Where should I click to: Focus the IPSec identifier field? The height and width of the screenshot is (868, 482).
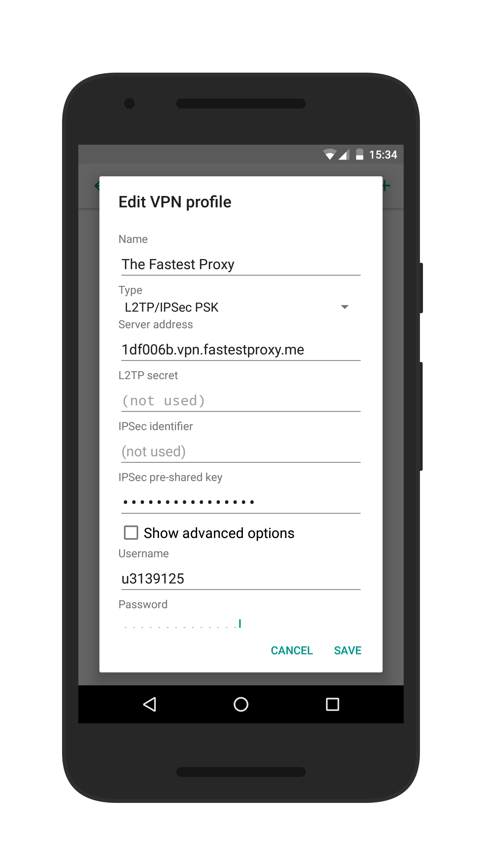pyautogui.click(x=241, y=451)
